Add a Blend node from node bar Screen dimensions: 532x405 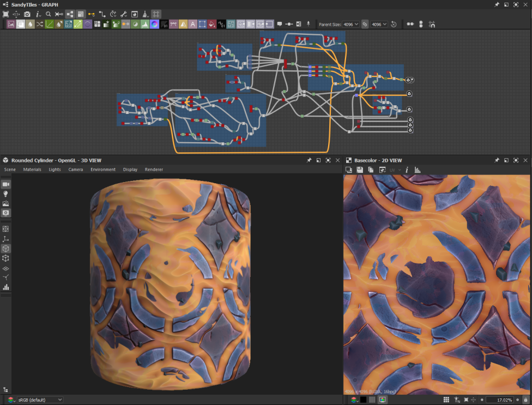(20, 24)
